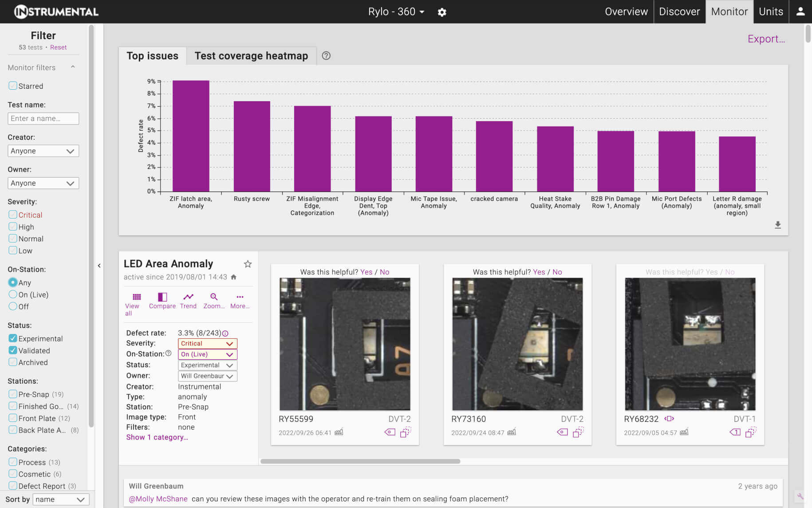Enable the Critical severity checkbox
812x508 pixels.
[13, 215]
